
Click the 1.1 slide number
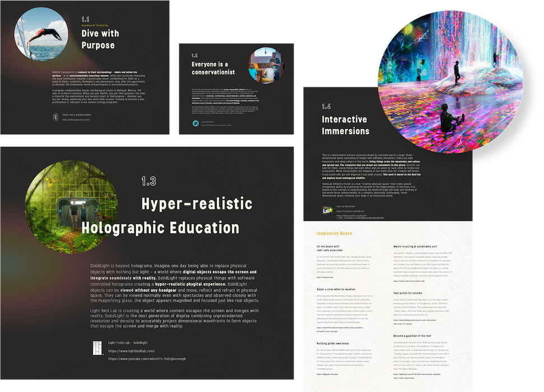click(85, 19)
